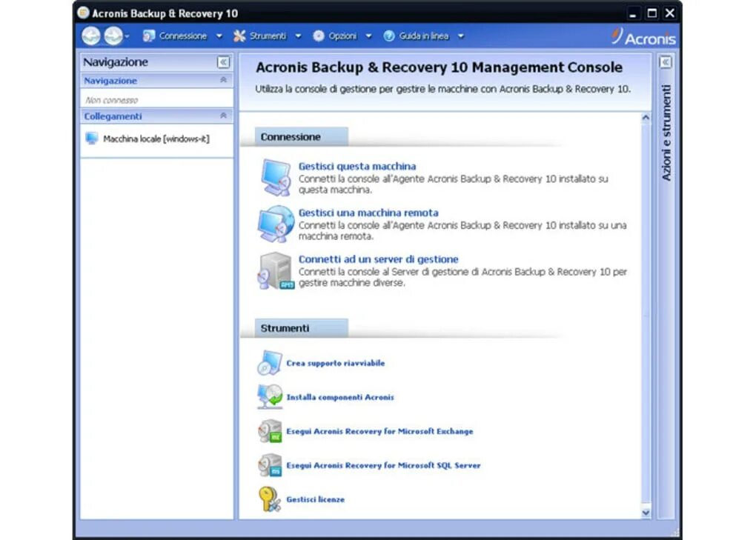Open Esegui Acronis Recovery for Microsoft SQL Server
Viewport: 756px width, 540px height.
point(383,466)
